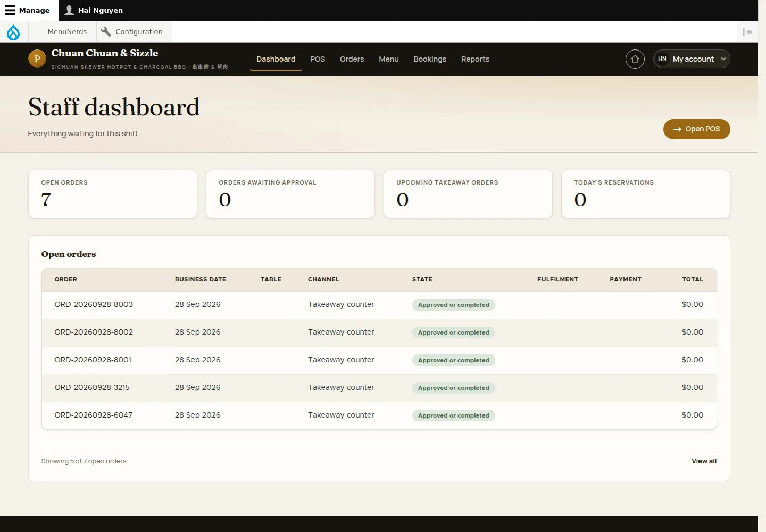Select the Upcoming Takeaway Orders card
The image size is (766, 532).
tap(468, 194)
